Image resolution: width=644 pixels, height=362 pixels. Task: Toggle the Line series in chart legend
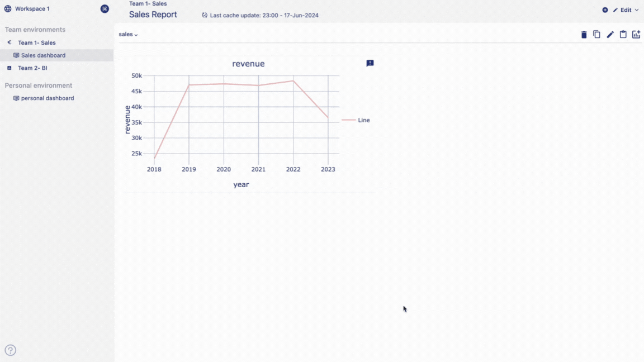click(x=356, y=120)
